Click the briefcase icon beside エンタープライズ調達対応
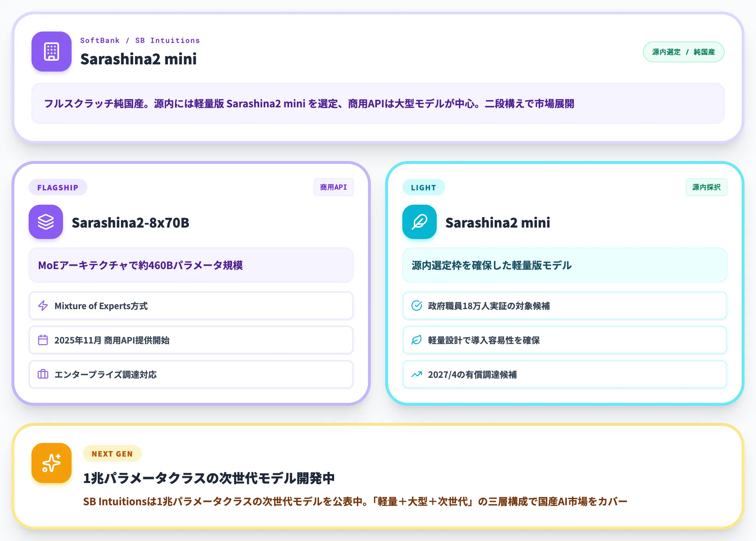756x541 pixels. (x=43, y=374)
